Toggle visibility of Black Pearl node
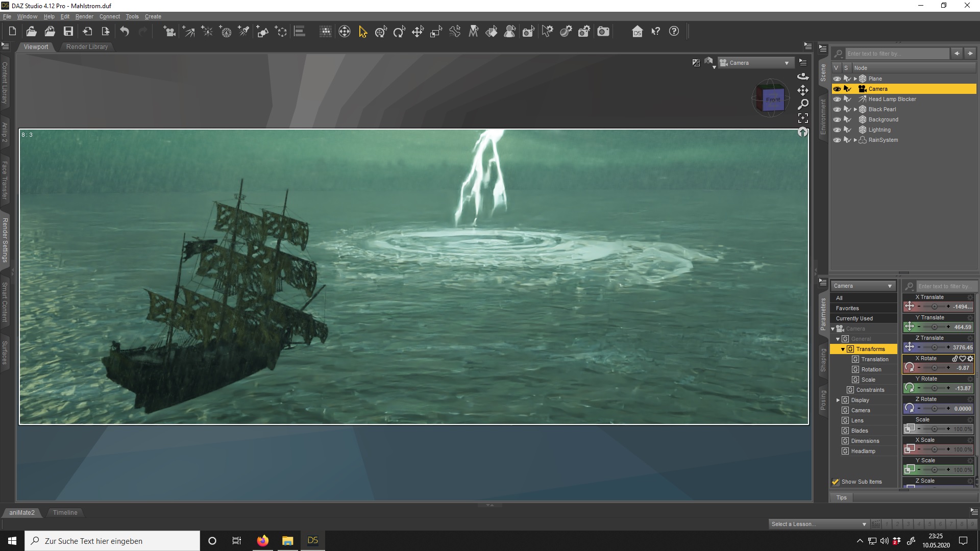980x551 pixels. [837, 109]
